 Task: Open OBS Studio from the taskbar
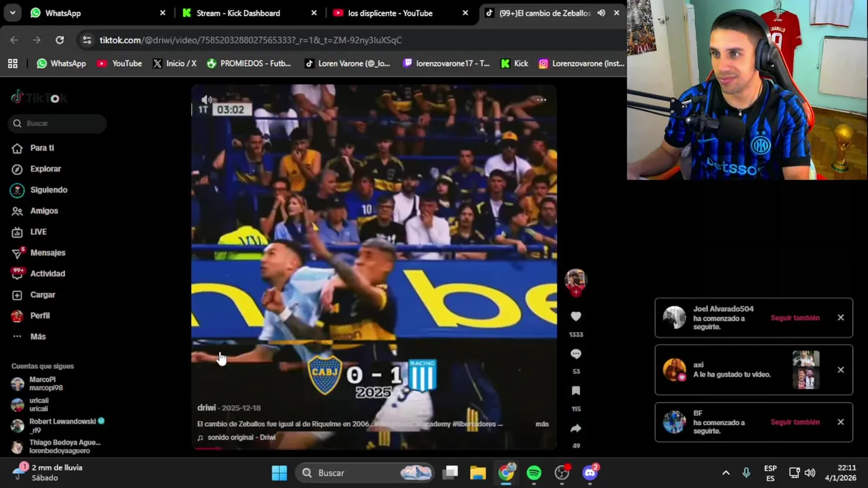point(562,472)
